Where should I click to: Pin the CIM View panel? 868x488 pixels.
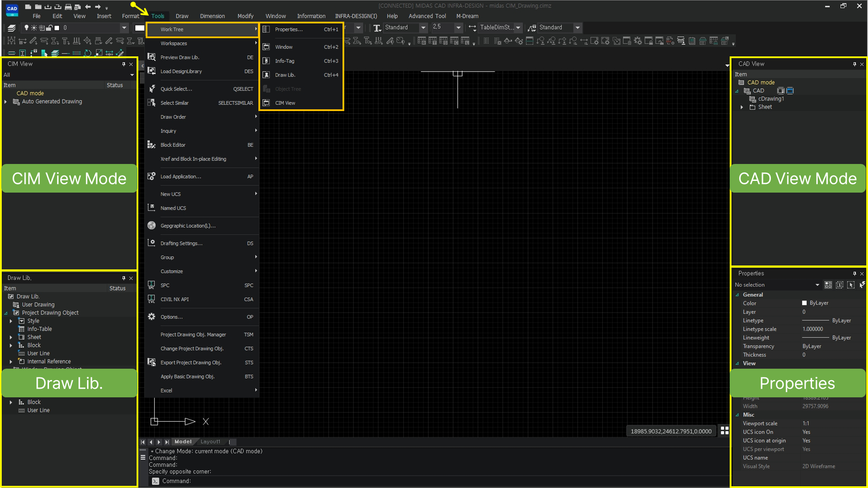124,64
